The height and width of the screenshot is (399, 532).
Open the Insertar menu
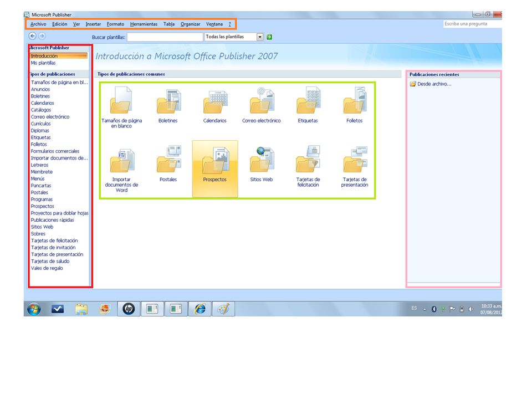(93, 24)
